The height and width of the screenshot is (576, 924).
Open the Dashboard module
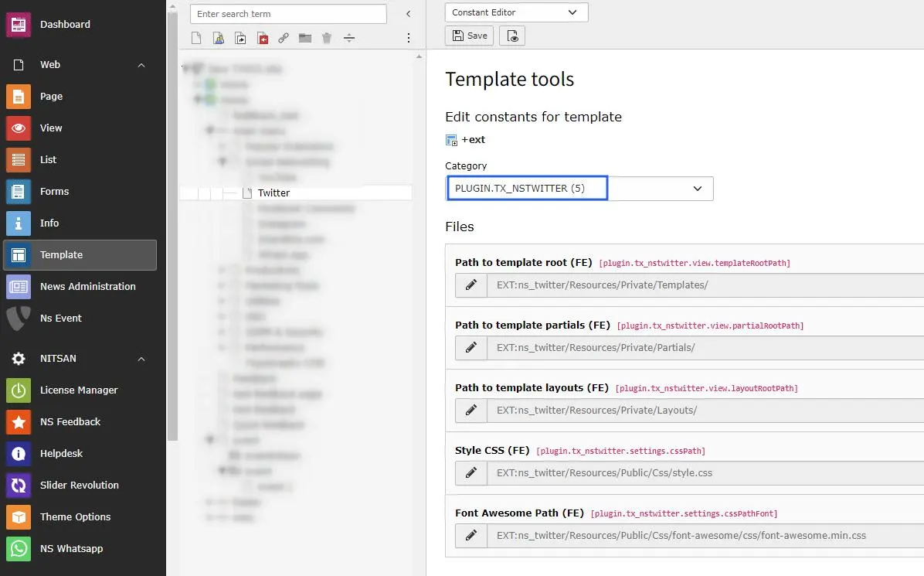[80, 24]
